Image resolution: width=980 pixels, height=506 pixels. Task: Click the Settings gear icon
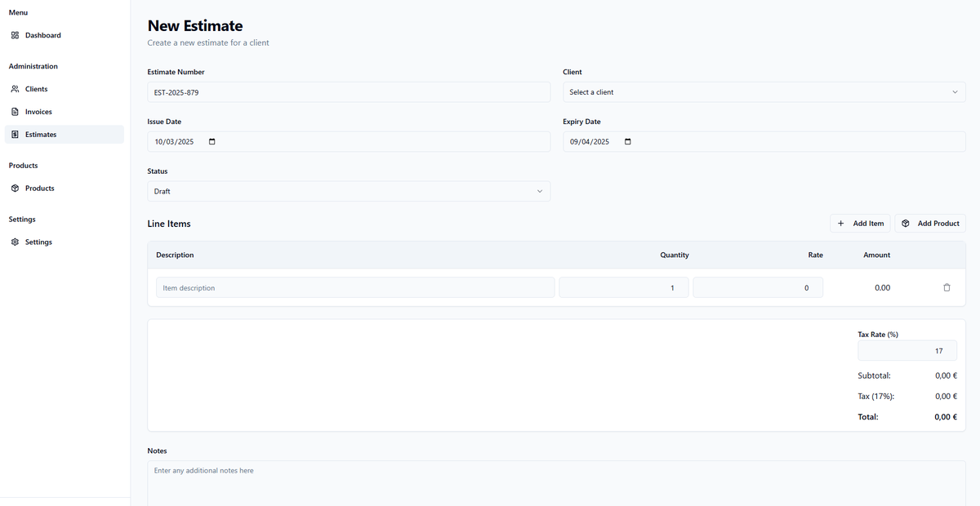pyautogui.click(x=15, y=242)
